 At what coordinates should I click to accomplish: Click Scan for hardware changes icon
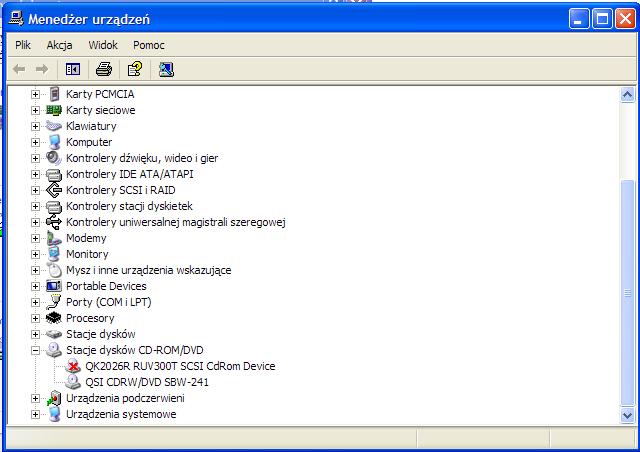[x=166, y=69]
